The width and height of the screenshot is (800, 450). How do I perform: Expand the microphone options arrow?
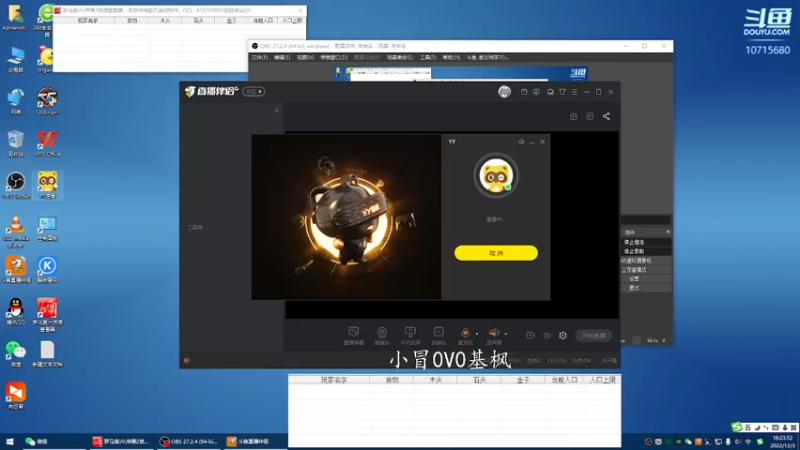[477, 334]
